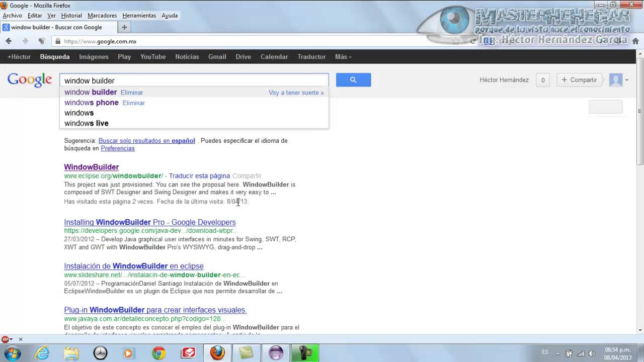
Task: Switch to Firefox taskbar button
Action: click(217, 353)
